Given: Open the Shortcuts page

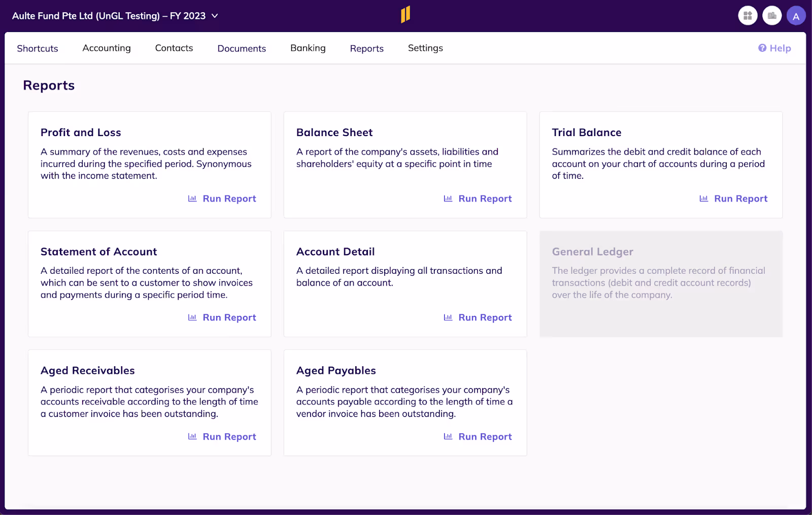Looking at the screenshot, I should (x=37, y=48).
